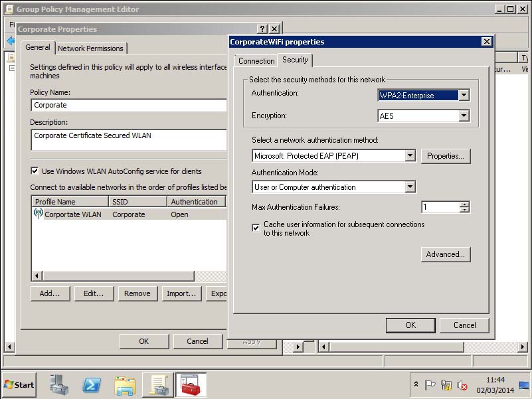The height and width of the screenshot is (399, 532).
Task: Open the network tray icon
Action: 446,385
